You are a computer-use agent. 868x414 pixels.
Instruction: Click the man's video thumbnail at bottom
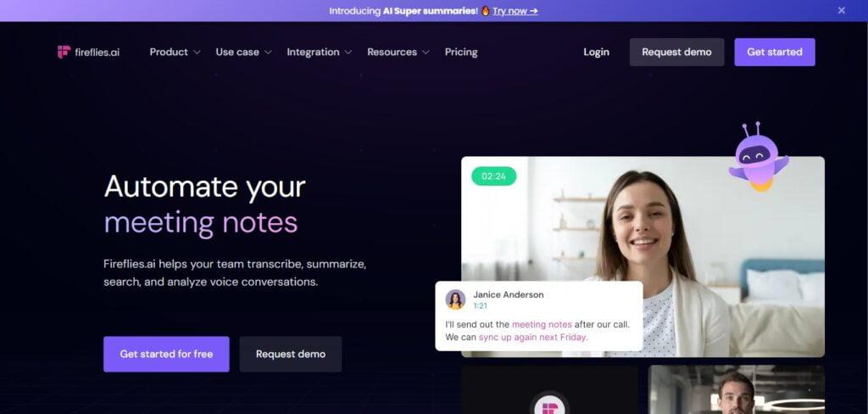pos(737,389)
